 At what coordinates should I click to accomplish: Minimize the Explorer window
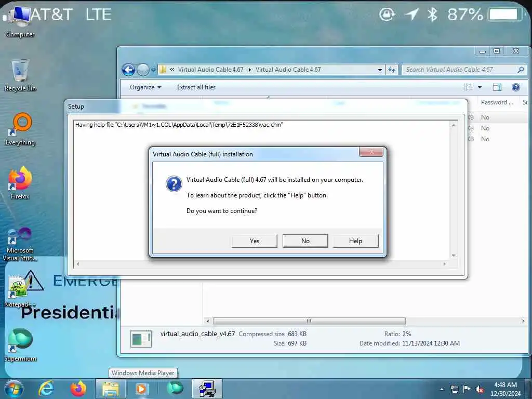482,51
